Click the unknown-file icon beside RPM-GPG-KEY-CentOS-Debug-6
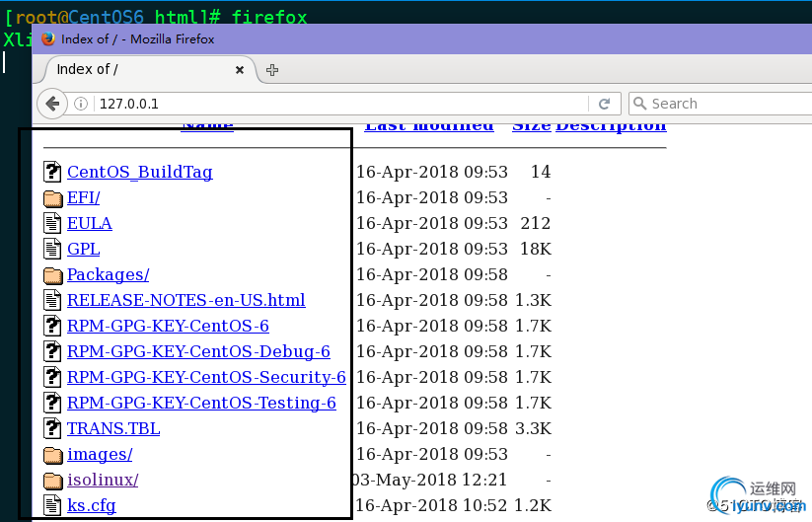The image size is (812, 522). pos(52,351)
